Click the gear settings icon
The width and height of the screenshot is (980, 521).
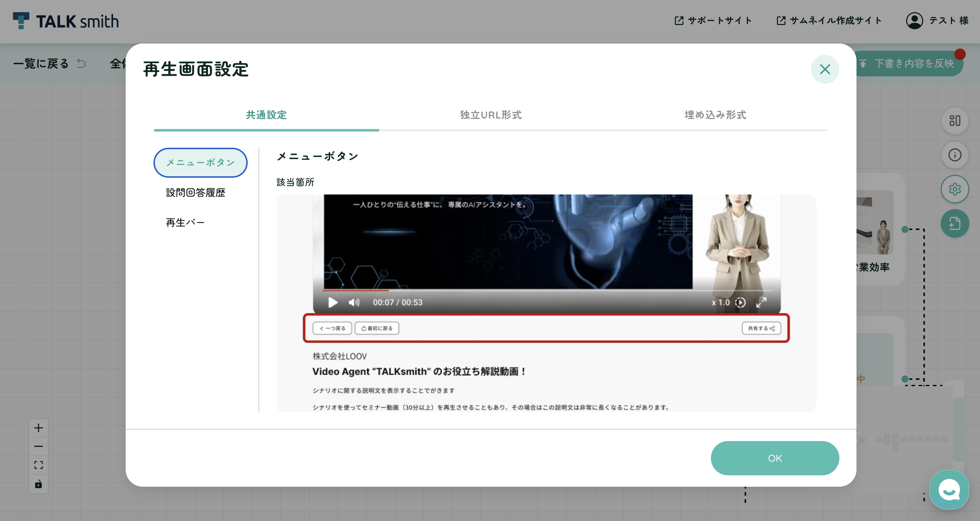pos(955,189)
